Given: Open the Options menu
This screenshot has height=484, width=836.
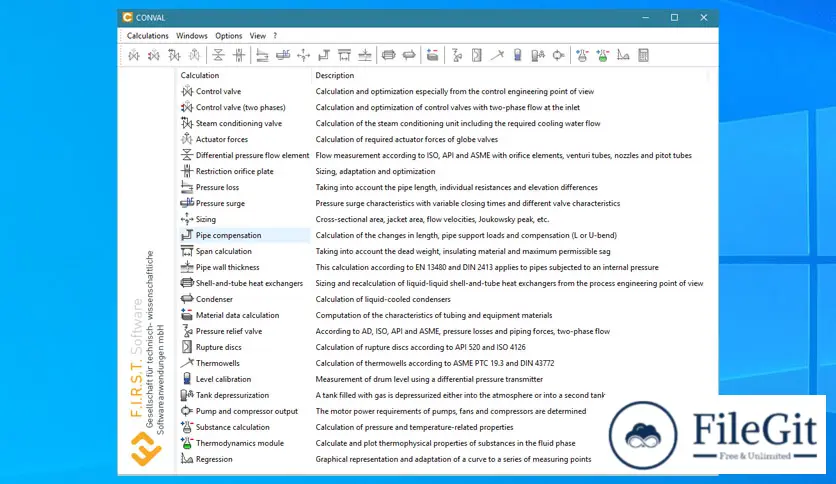Looking at the screenshot, I should (228, 36).
